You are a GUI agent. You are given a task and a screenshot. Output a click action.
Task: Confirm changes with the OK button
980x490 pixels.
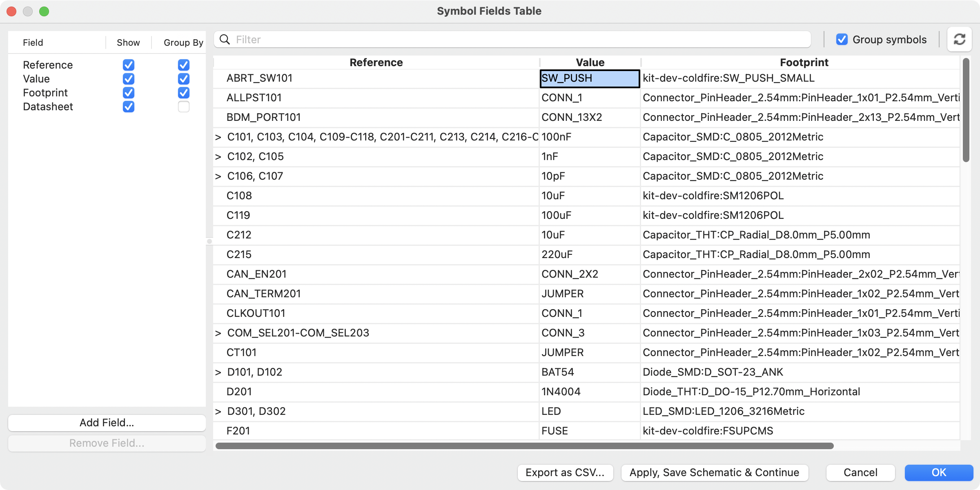(x=939, y=472)
